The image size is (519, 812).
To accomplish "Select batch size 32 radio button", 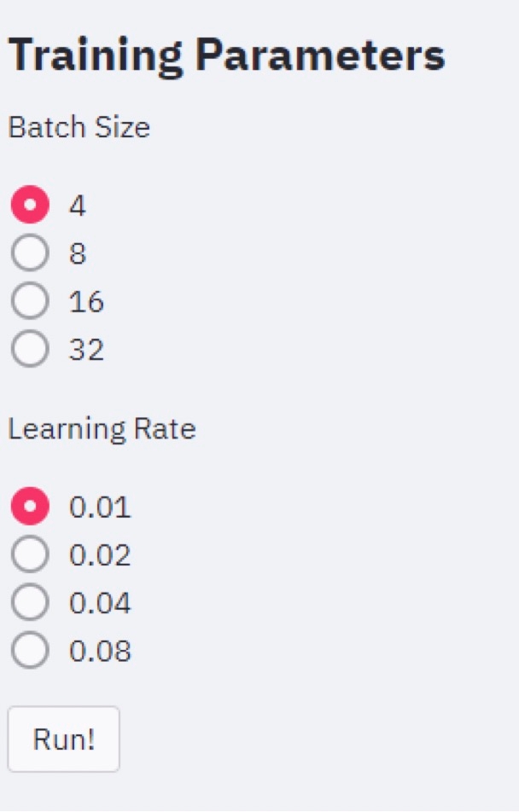I will coord(31,349).
